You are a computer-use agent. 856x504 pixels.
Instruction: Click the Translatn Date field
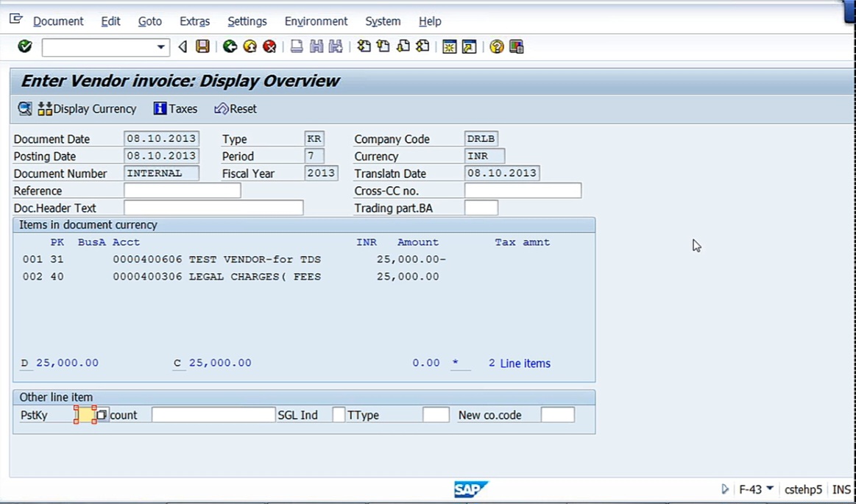(x=502, y=173)
